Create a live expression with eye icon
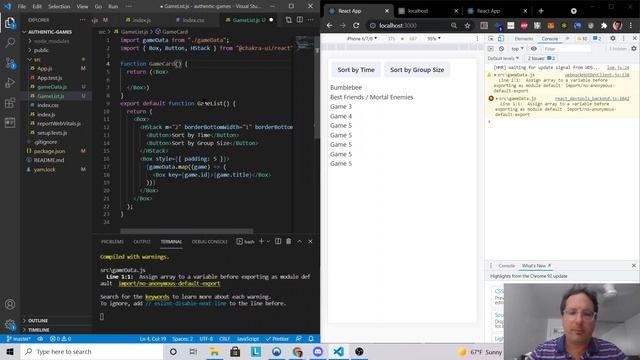Viewport: 640px width, 360px height. (x=533, y=49)
